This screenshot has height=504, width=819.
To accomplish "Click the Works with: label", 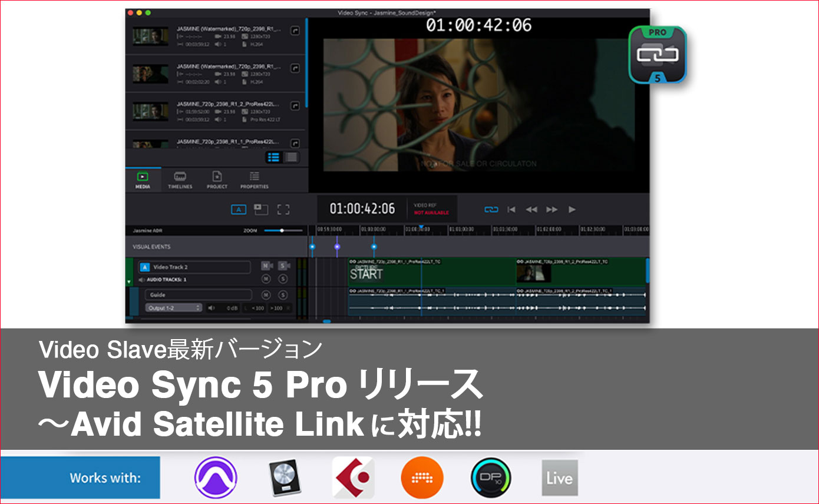I will click(x=105, y=478).
